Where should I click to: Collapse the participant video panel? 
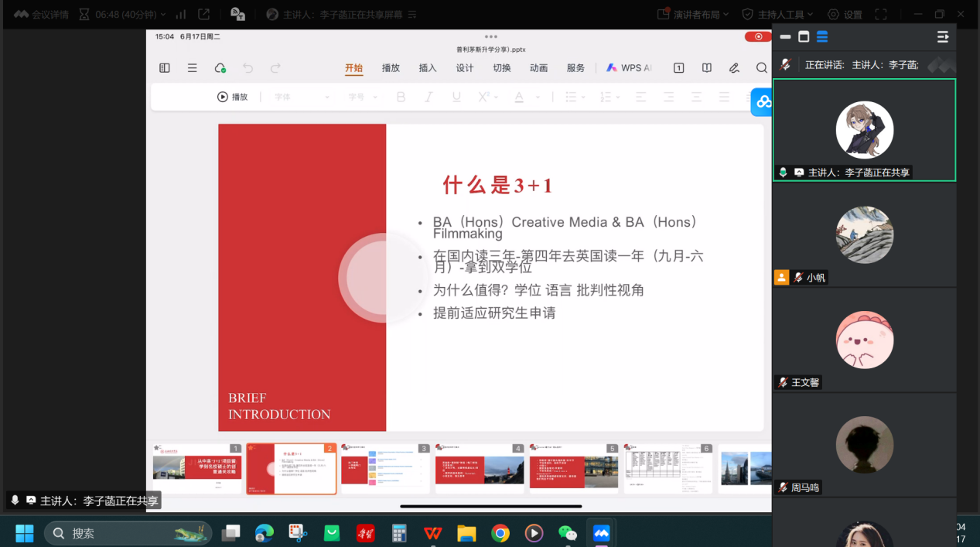[x=942, y=36]
